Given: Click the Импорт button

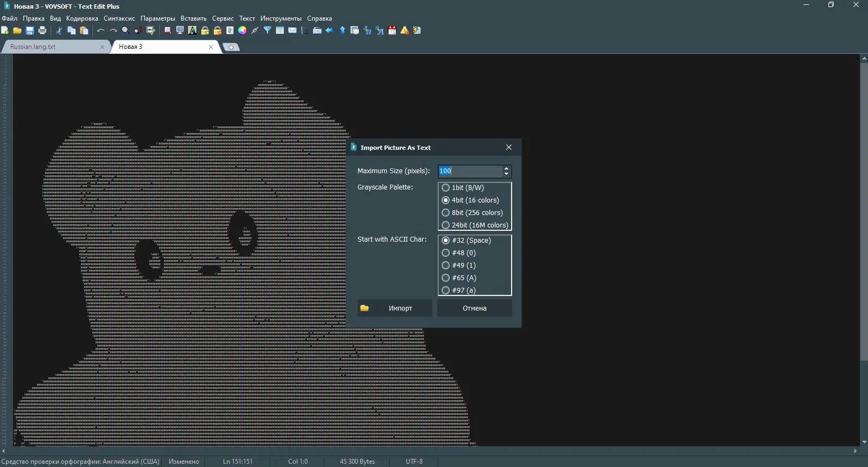Looking at the screenshot, I should pos(395,308).
